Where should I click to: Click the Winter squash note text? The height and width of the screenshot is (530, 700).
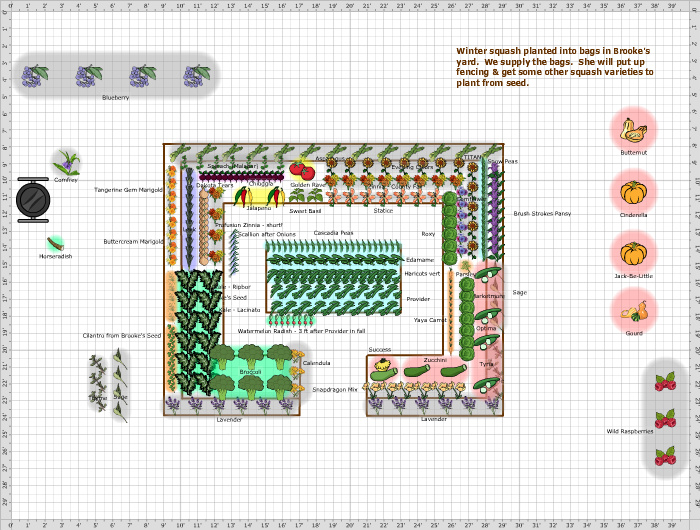click(x=554, y=67)
